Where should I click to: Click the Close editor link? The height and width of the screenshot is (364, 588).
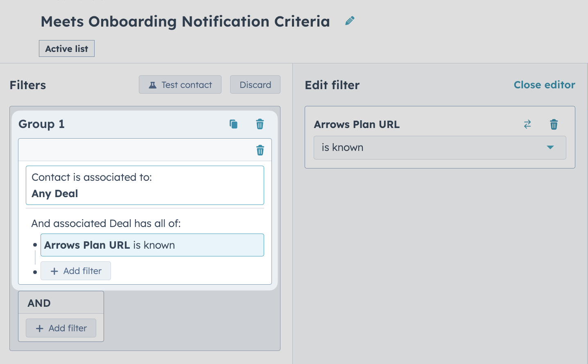544,85
